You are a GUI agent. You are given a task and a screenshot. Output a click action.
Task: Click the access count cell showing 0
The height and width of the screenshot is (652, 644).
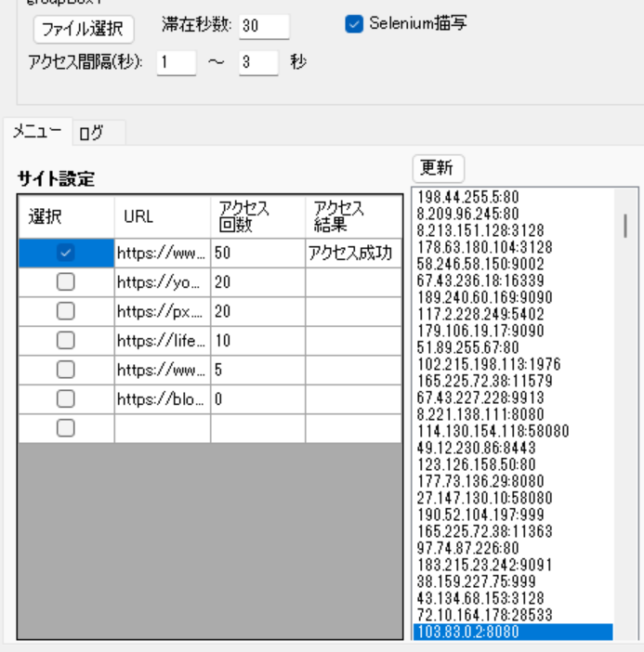pyautogui.click(x=258, y=399)
